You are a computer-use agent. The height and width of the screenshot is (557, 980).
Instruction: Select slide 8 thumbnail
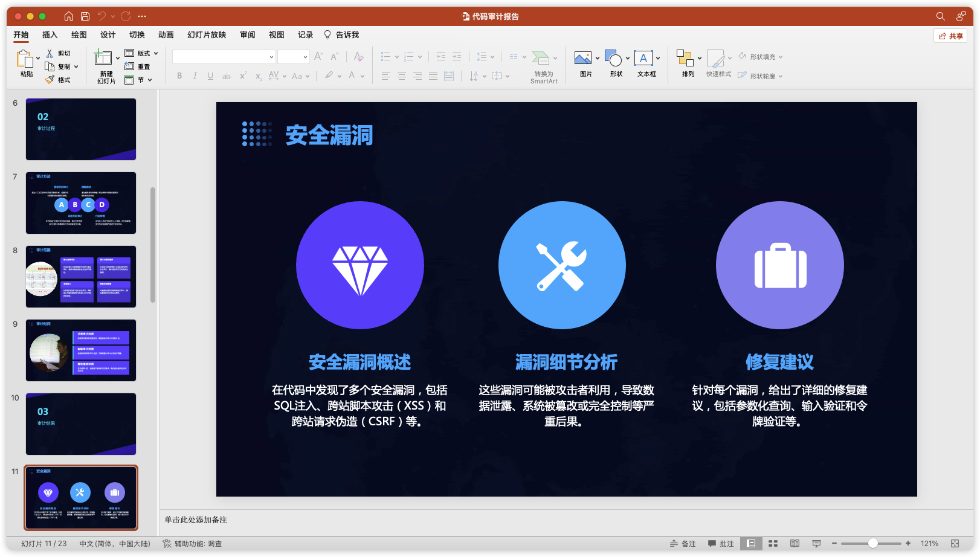[x=81, y=277]
